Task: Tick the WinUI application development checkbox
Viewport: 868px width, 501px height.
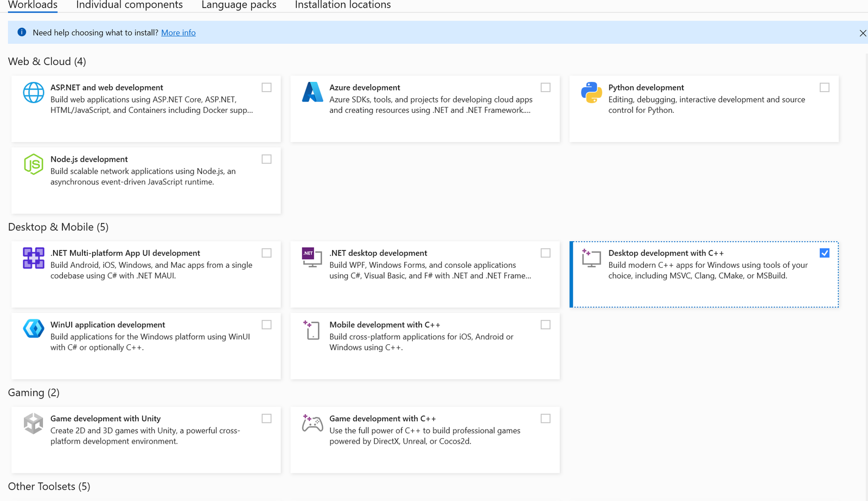Action: (x=266, y=324)
